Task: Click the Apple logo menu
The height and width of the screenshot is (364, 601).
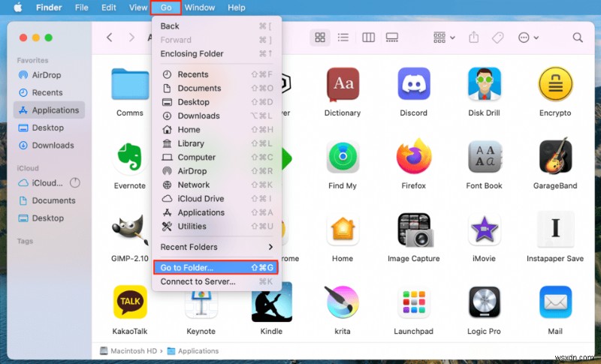Action: tap(18, 8)
